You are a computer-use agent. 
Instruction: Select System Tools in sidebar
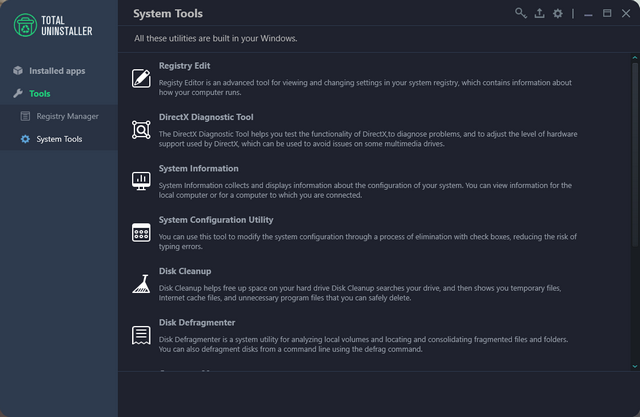tap(59, 139)
